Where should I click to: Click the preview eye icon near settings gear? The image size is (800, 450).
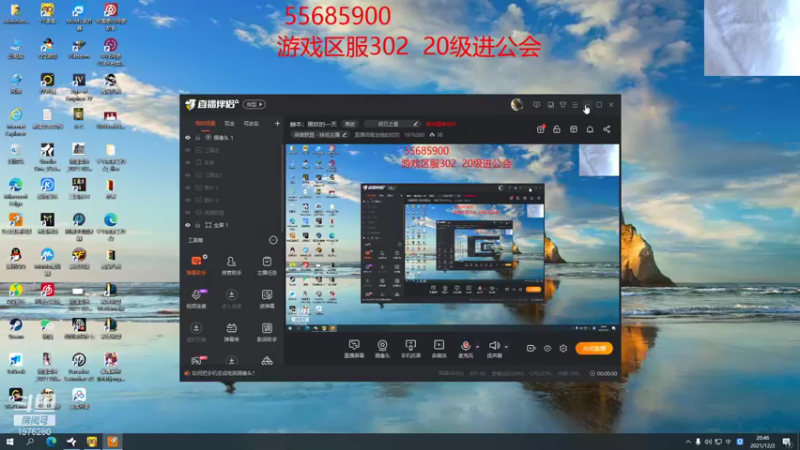[x=547, y=348]
